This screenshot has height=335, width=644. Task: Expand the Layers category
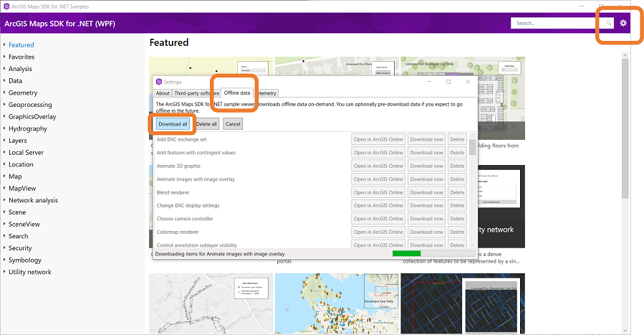point(4,140)
